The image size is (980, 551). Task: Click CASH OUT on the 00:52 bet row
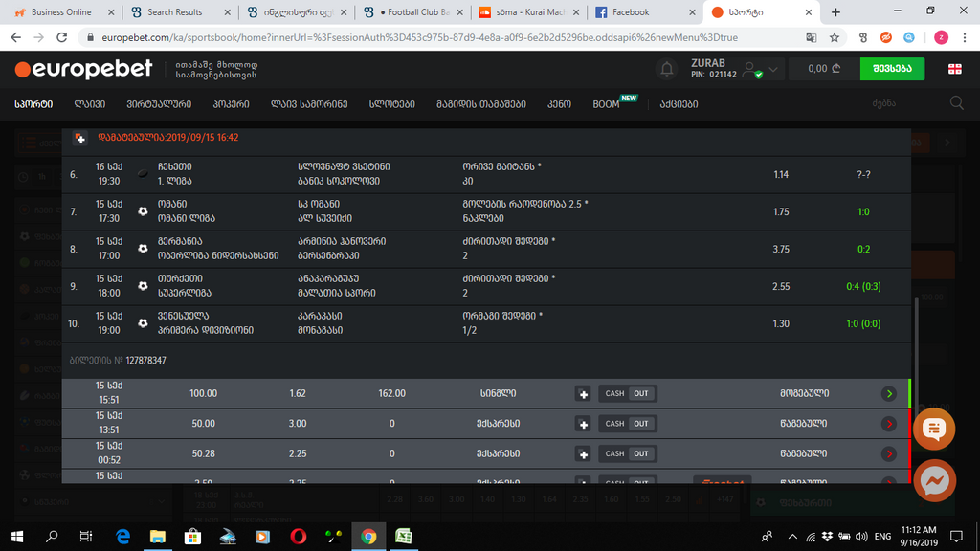coord(628,453)
